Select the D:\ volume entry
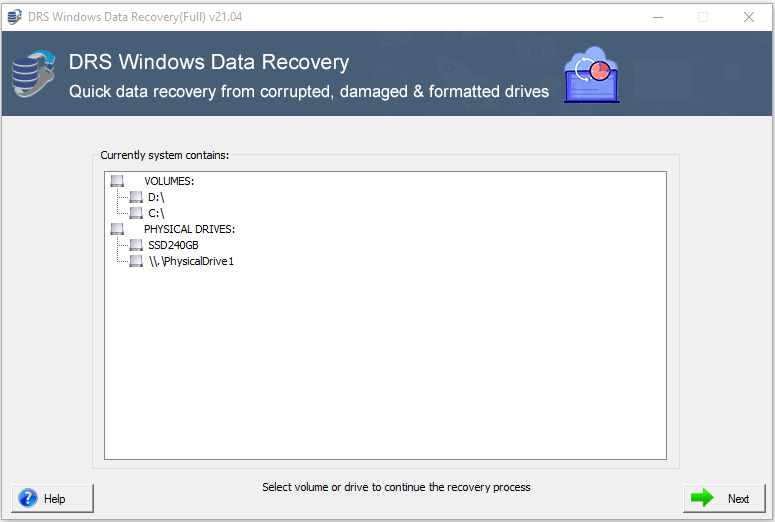 click(x=156, y=197)
